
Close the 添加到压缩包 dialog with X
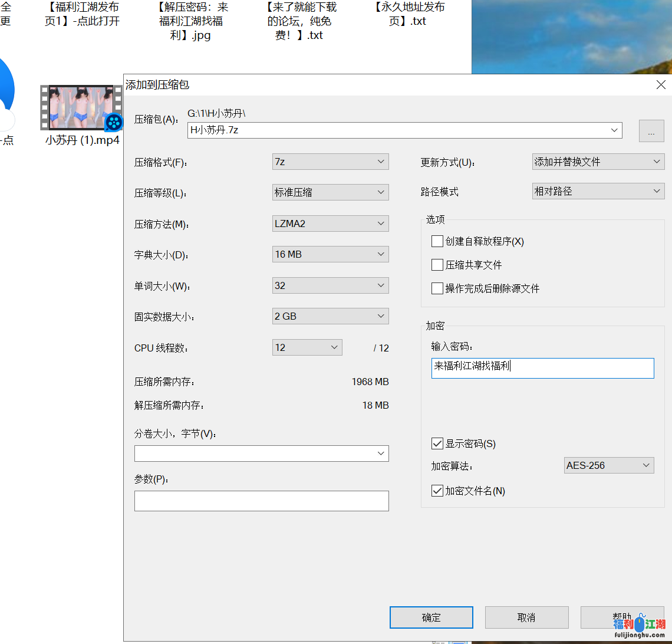point(661,85)
